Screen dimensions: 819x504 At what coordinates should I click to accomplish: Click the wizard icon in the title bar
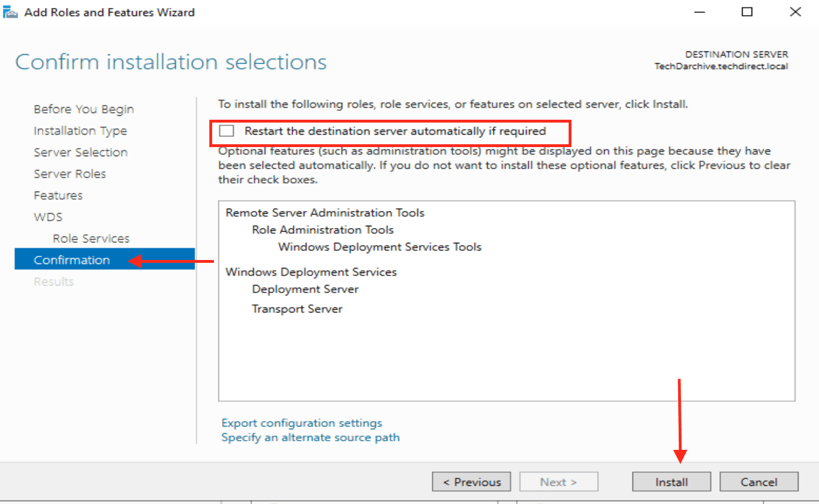click(x=10, y=12)
